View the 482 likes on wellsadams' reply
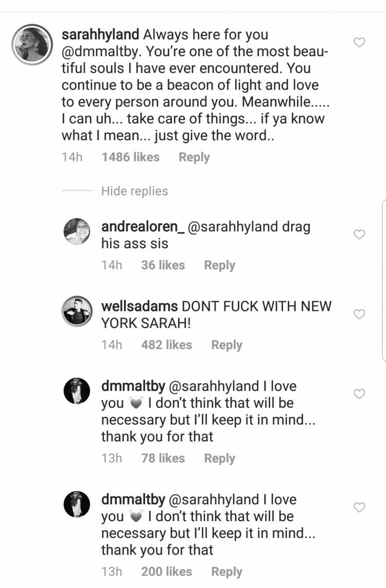The width and height of the screenshot is (386, 588). point(166,345)
